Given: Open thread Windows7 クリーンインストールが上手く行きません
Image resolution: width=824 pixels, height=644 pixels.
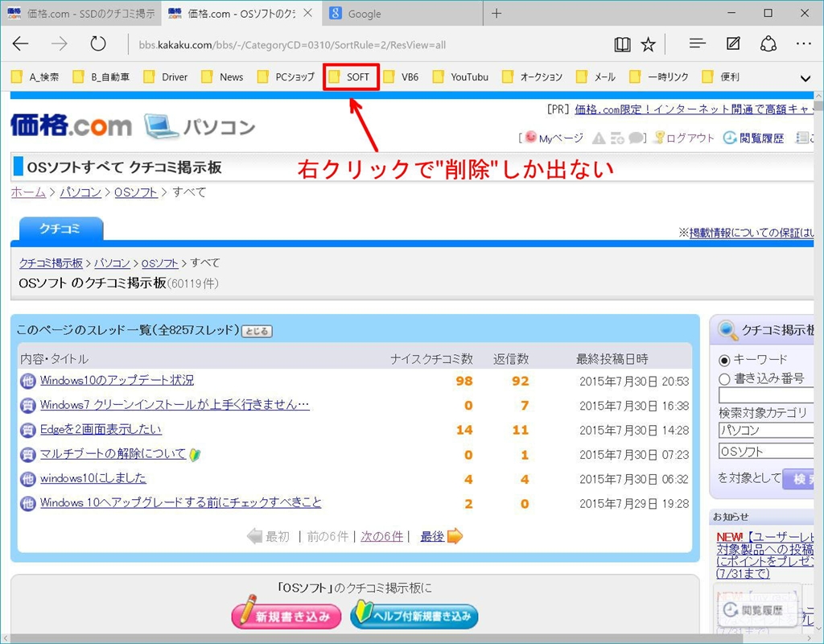Looking at the screenshot, I should 175,405.
